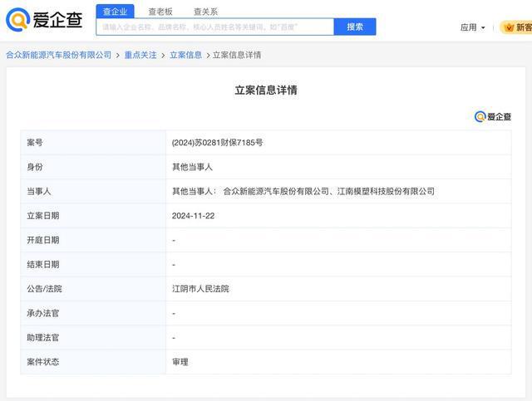Click the 立案信息详情 breadcrumb text
Image resolution: width=532 pixels, height=401 pixels.
click(237, 55)
